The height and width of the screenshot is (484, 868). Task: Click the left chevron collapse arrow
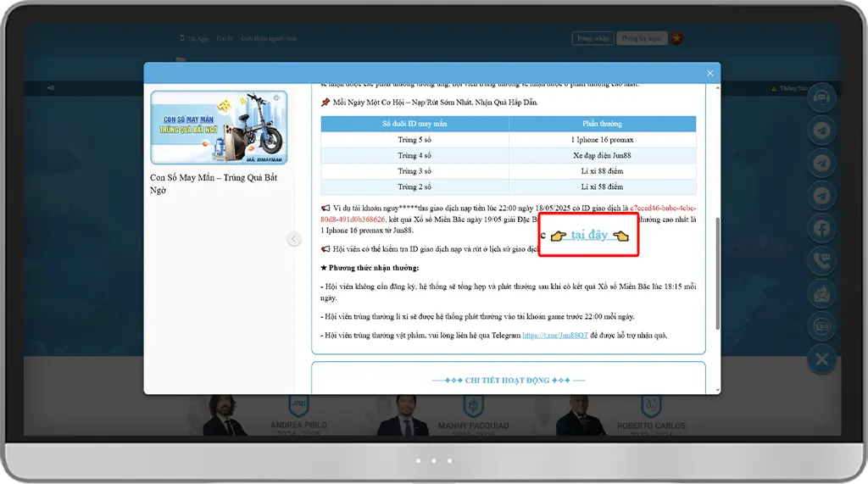(x=294, y=239)
